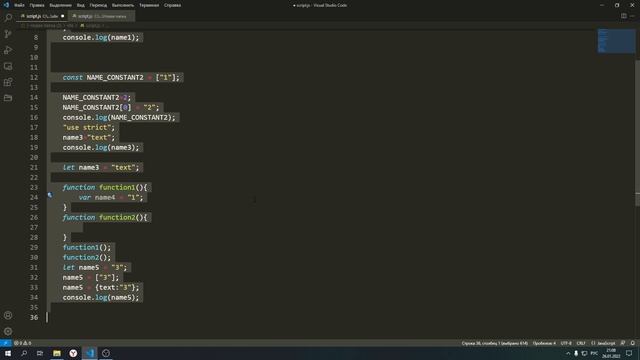Open the Вид menu
640x360 pixels.
click(81, 5)
